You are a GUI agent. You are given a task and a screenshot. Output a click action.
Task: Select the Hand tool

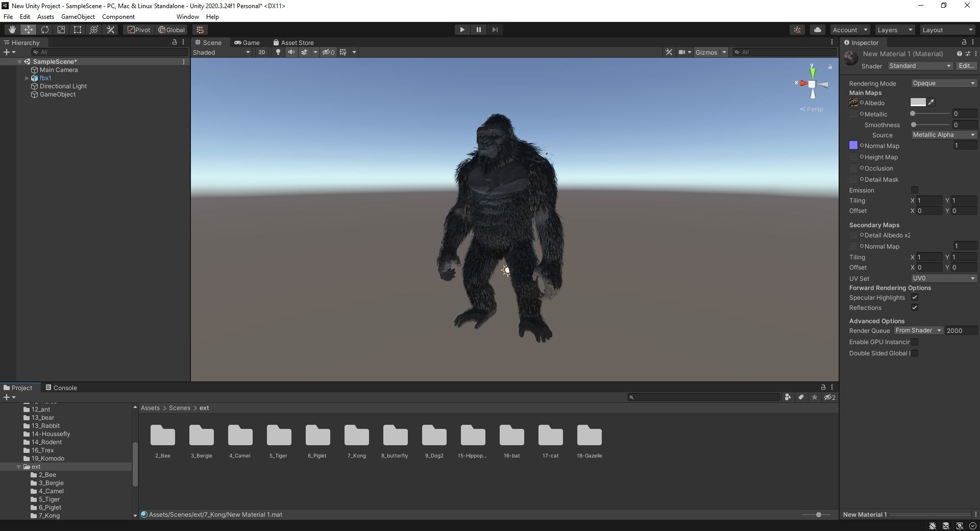click(12, 30)
